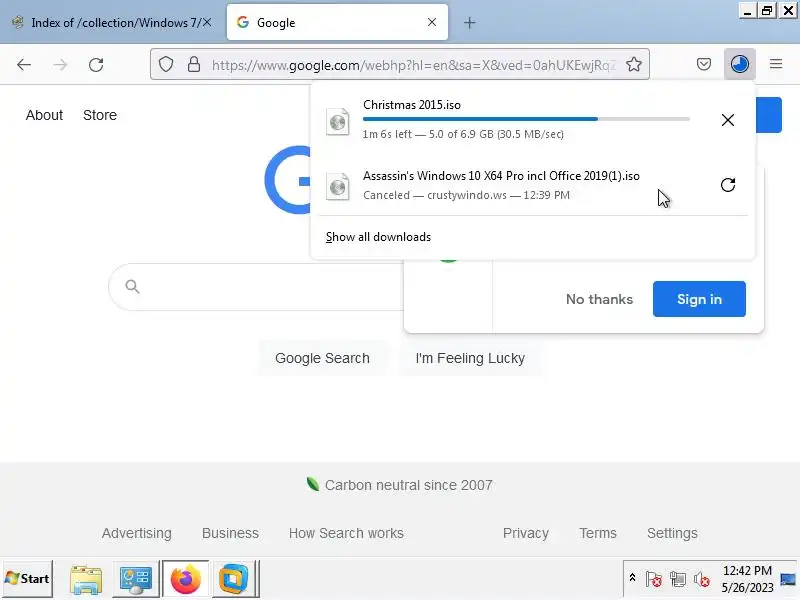
Task: Open the Business footer link
Action: pos(230,533)
